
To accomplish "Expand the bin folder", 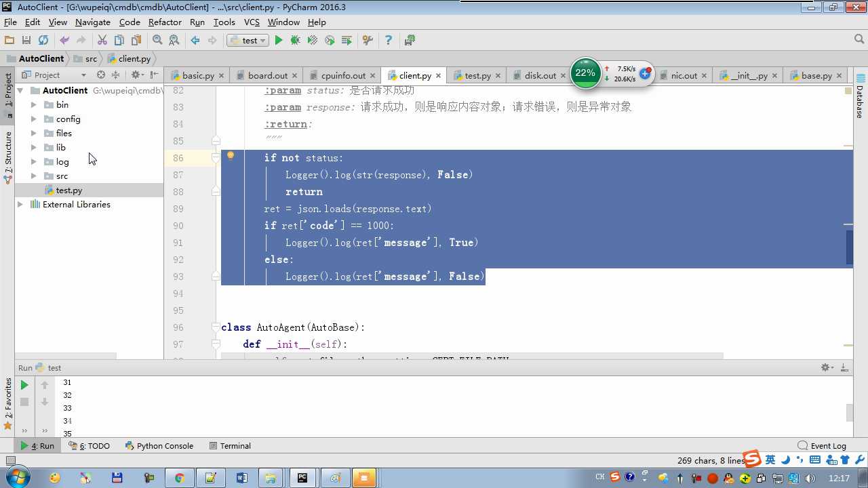I will 34,104.
